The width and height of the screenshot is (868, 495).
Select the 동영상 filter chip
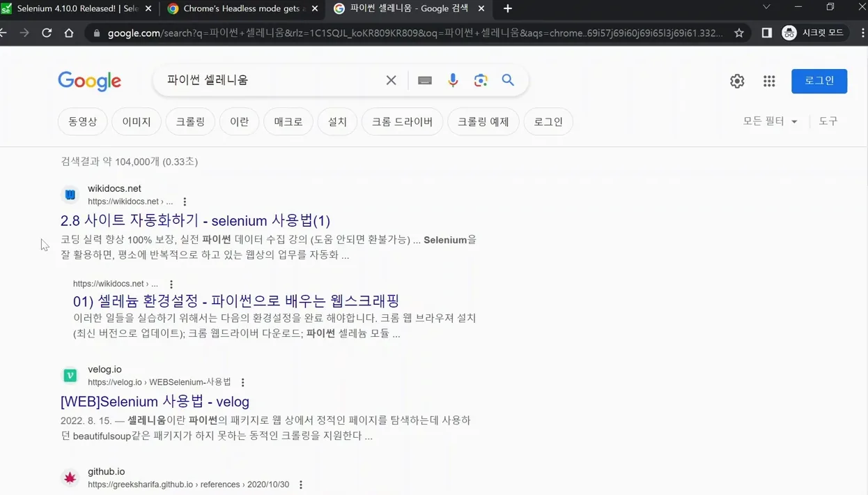tap(82, 121)
